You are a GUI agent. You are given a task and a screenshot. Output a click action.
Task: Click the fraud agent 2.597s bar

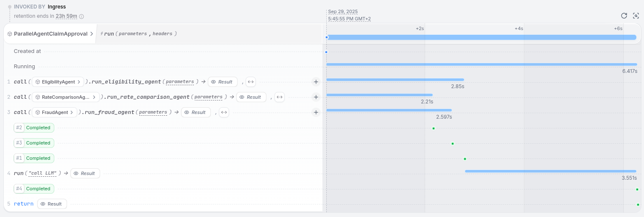[x=389, y=110]
